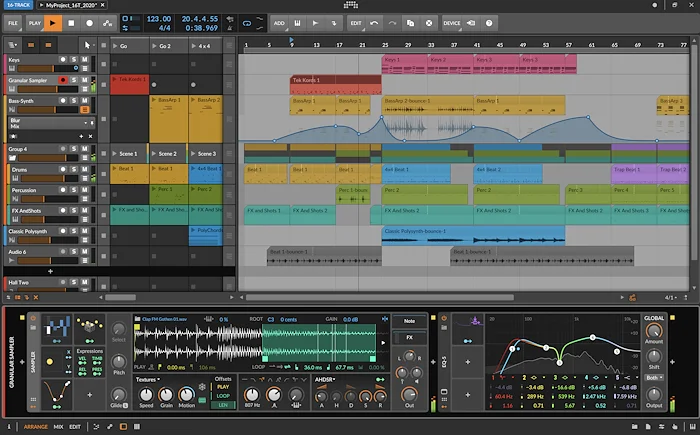Open the DEVICE menu
Image resolution: width=700 pixels, height=435 pixels.
click(452, 23)
